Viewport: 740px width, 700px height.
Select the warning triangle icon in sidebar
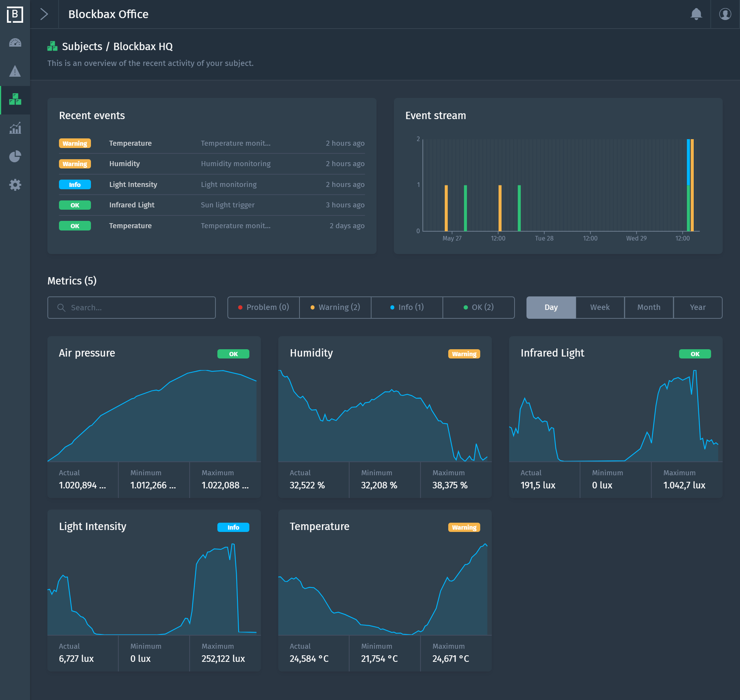(x=15, y=71)
